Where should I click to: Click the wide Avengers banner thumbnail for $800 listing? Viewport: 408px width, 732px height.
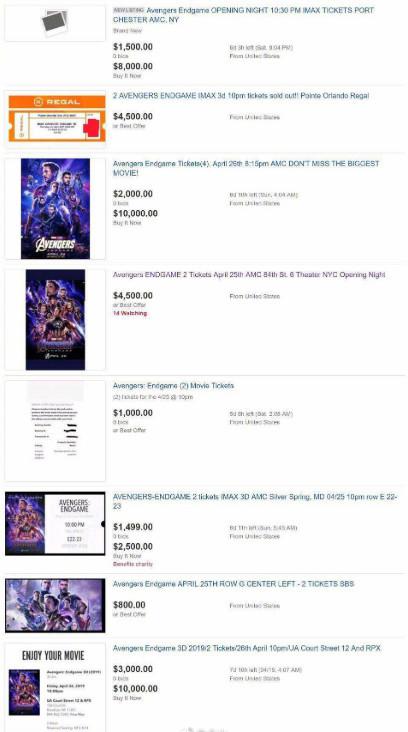pyautogui.click(x=55, y=605)
